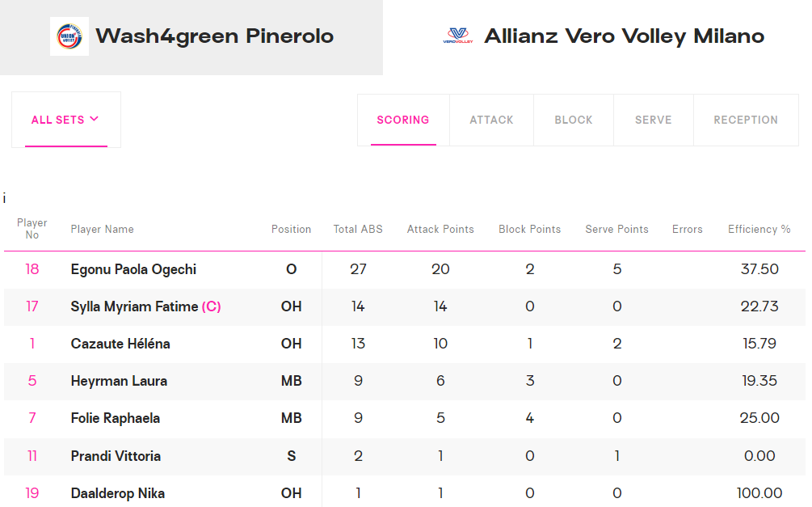Open the ALL SETS filter
Image resolution: width=812 pixels, height=507 pixels.
(66, 120)
